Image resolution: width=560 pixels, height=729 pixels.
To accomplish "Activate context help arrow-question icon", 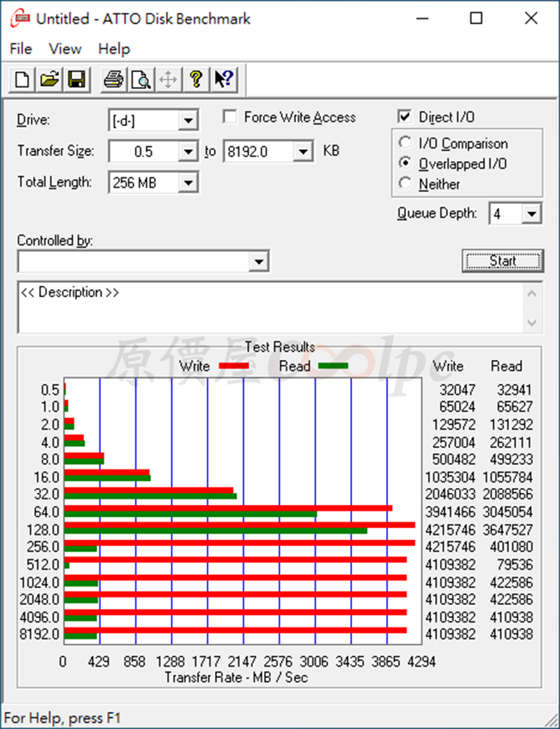I will (x=224, y=80).
